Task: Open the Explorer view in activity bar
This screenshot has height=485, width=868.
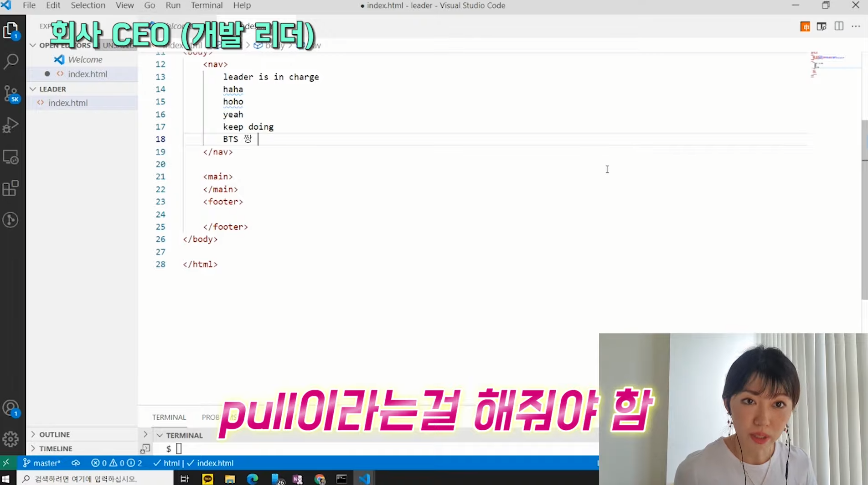Action: click(x=11, y=31)
